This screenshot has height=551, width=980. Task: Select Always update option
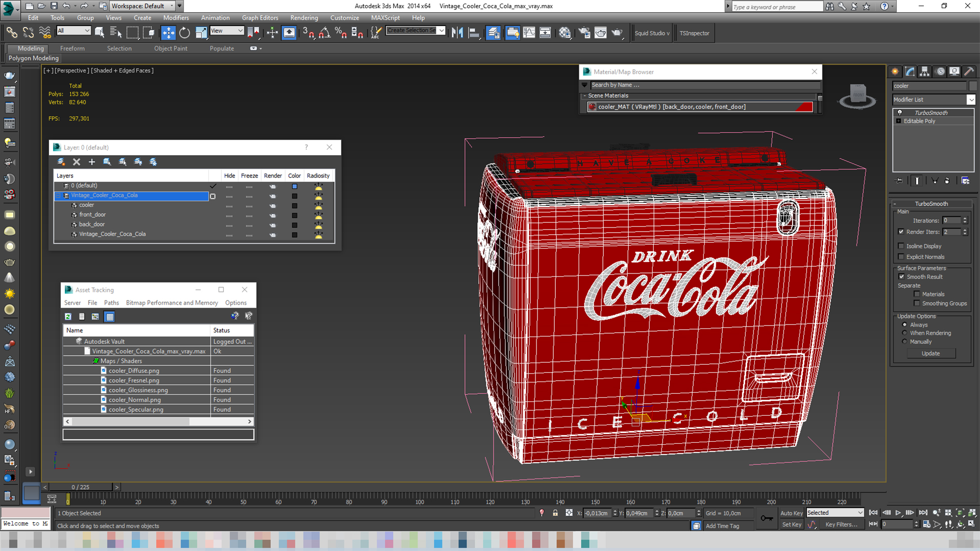tap(904, 324)
